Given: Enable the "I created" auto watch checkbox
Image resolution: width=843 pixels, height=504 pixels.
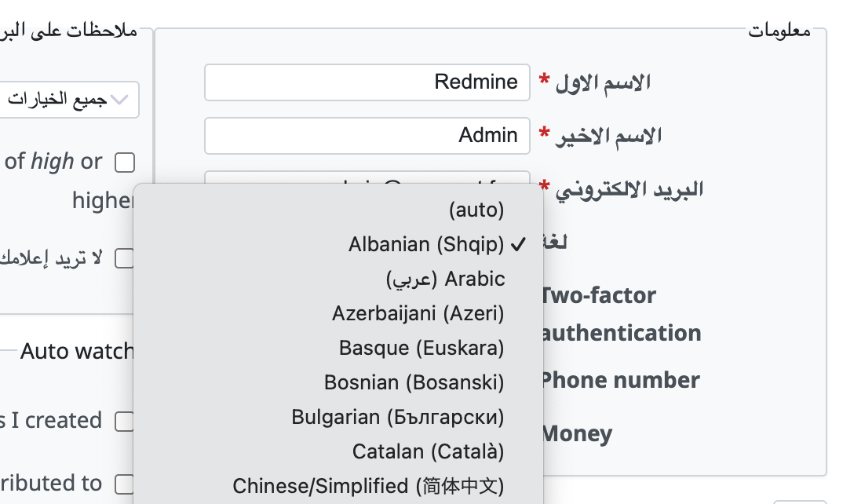Looking at the screenshot, I should [x=125, y=422].
